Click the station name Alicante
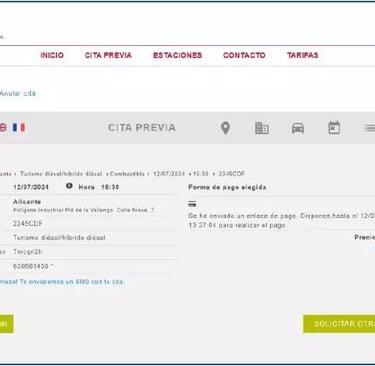Image resolution: width=375 pixels, height=366 pixels. [27, 202]
